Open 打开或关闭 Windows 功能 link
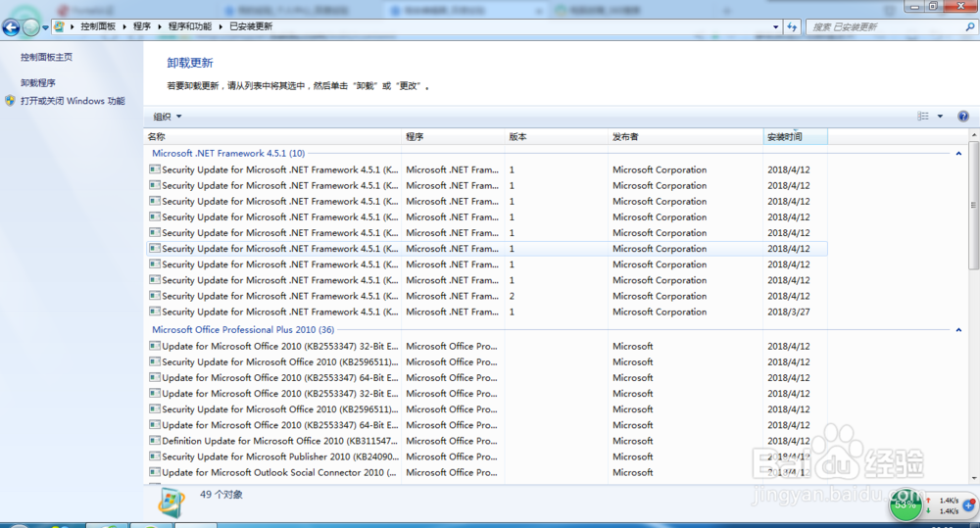Image resolution: width=980 pixels, height=528 pixels. pos(73,101)
